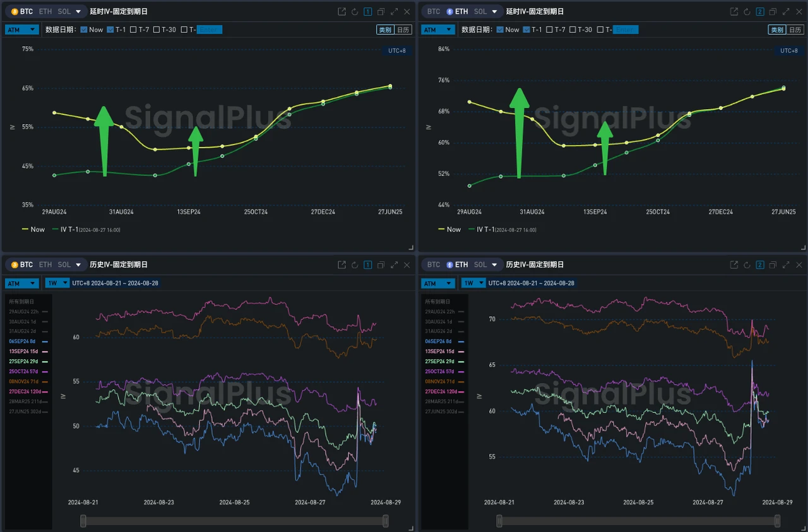The width and height of the screenshot is (808, 532).
Task: Click the numbered group icon on ETH delayed IV panel
Action: 760,11
